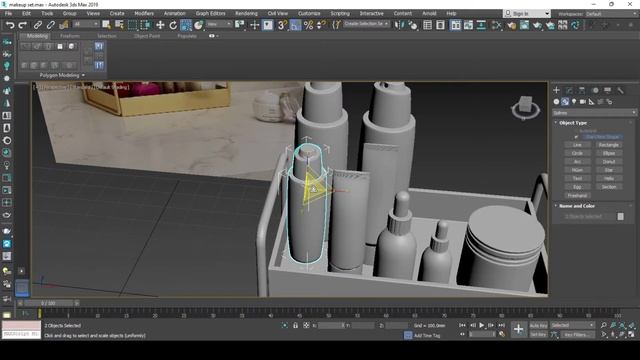Screen dimensions: 640x360
Task: Click the Render Production teapot icon
Action: tap(537, 25)
